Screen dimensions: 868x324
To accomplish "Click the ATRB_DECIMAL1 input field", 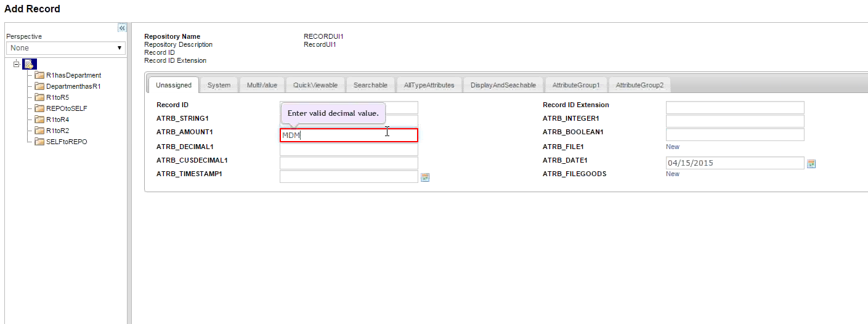I will coord(349,149).
